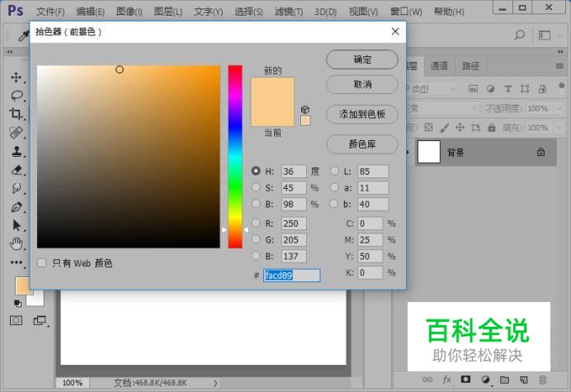Select the S saturation radio button
Screen dimensions: 571x392
256,187
